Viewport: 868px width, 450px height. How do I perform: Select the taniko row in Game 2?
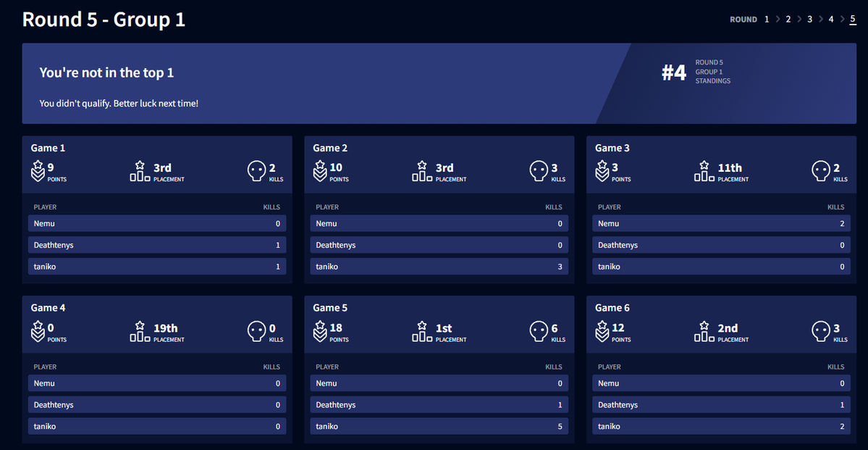(439, 267)
